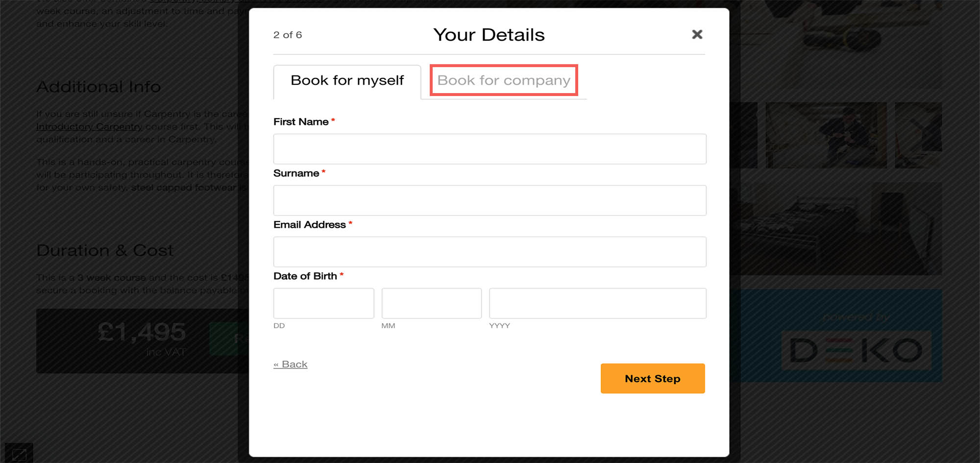Go back using the « Back link
Image resolution: width=980 pixels, height=463 pixels.
(291, 365)
